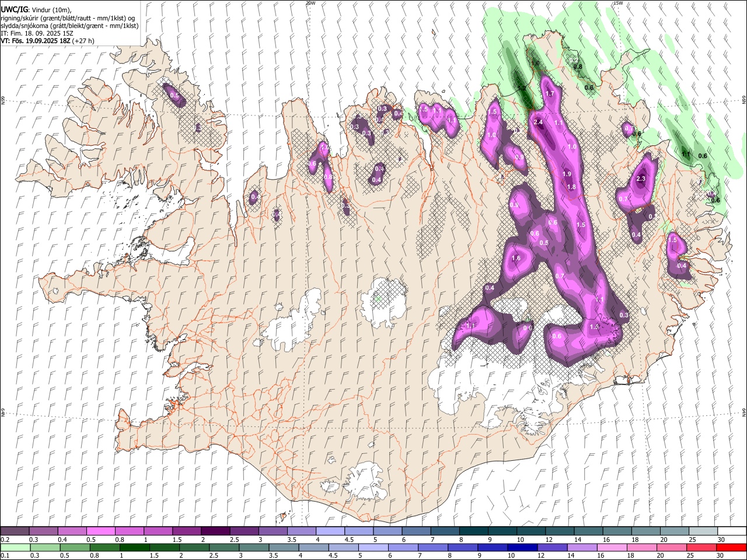
Task: Click the '1.7' precipitation value in the north
Action: (550, 93)
